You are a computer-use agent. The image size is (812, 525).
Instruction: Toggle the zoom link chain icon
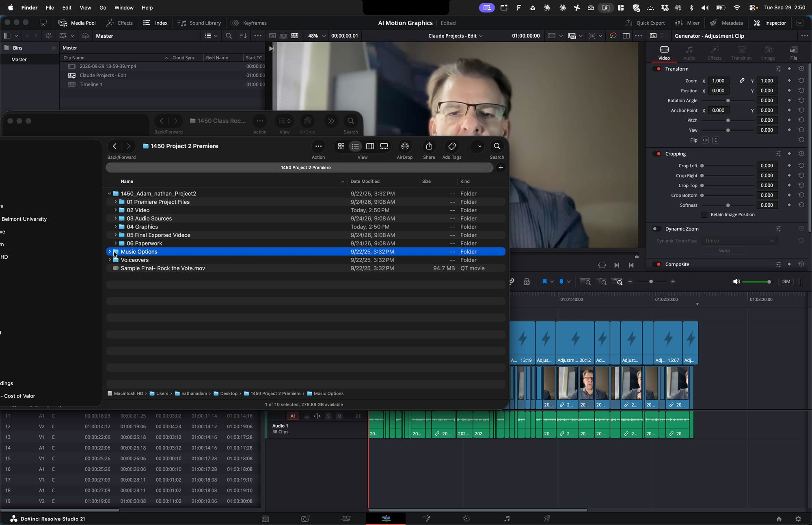pos(742,81)
